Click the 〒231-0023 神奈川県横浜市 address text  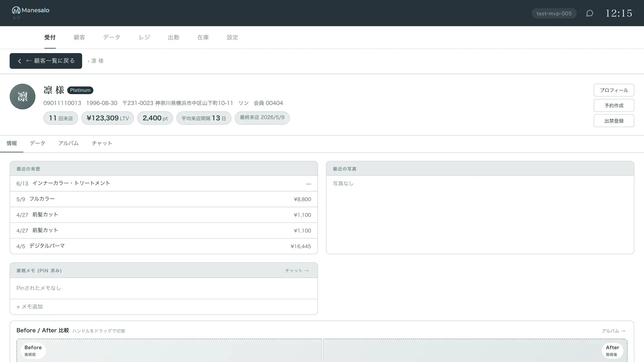coord(178,103)
